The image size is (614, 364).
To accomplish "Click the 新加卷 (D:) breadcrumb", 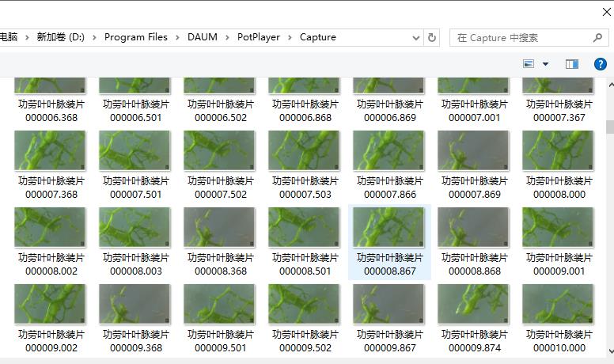I will click(60, 37).
